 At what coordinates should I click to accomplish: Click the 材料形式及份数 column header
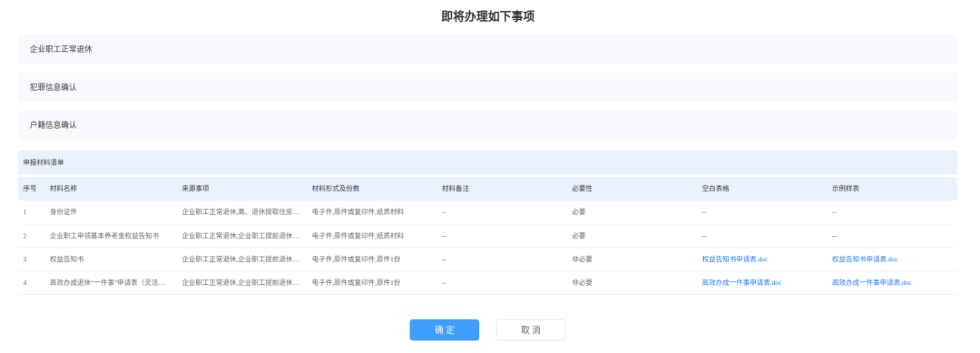[x=336, y=189]
